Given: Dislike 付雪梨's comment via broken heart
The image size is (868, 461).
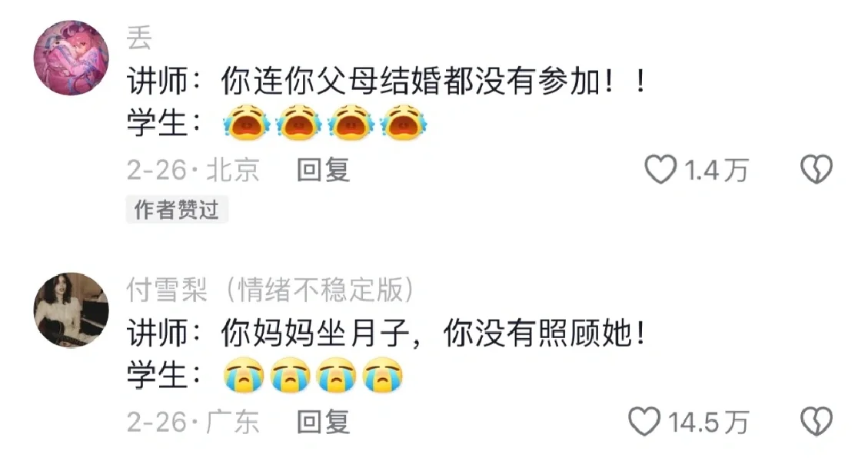Looking at the screenshot, I should 816,422.
